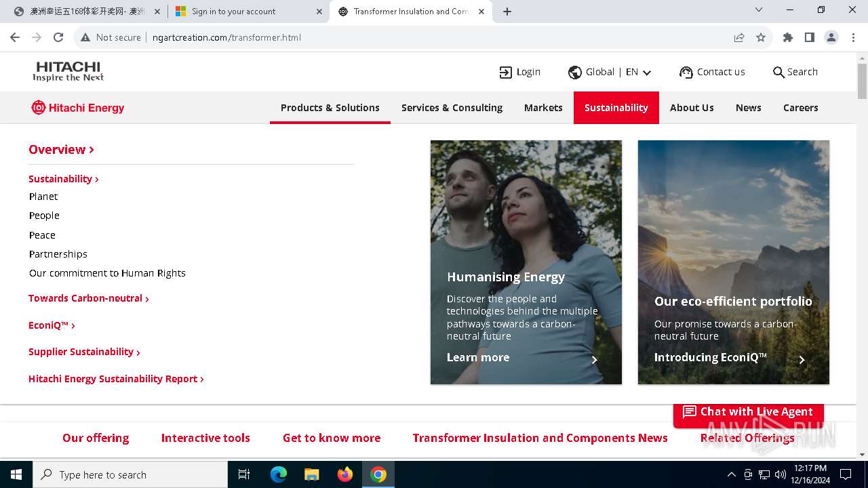
Task: Select Partnerships in the Sustainability list
Action: pyautogui.click(x=58, y=254)
